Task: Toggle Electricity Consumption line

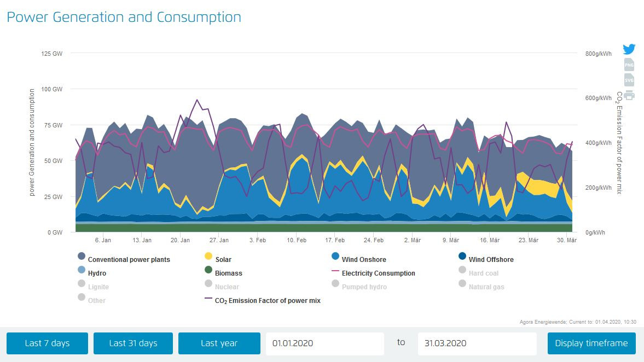Action: point(378,273)
